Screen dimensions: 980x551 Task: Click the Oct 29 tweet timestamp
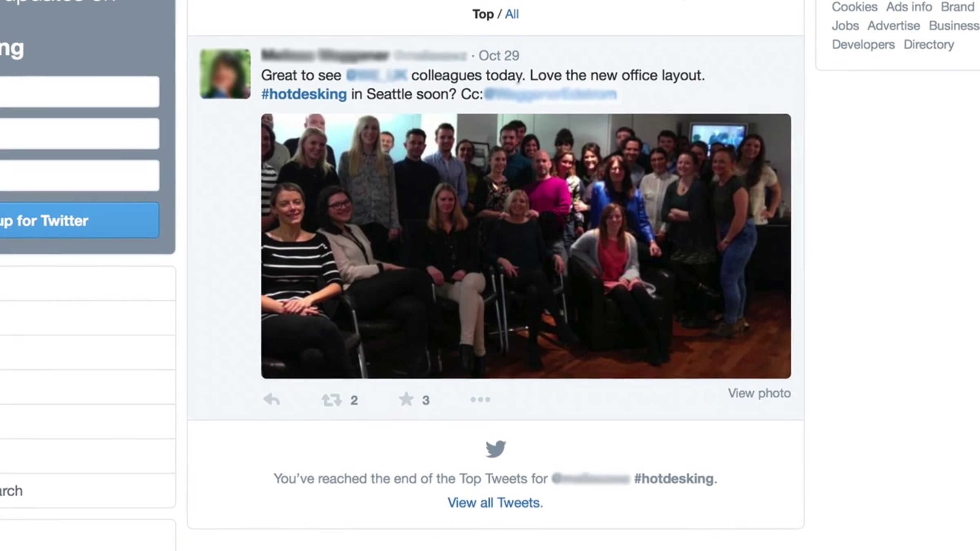[499, 56]
